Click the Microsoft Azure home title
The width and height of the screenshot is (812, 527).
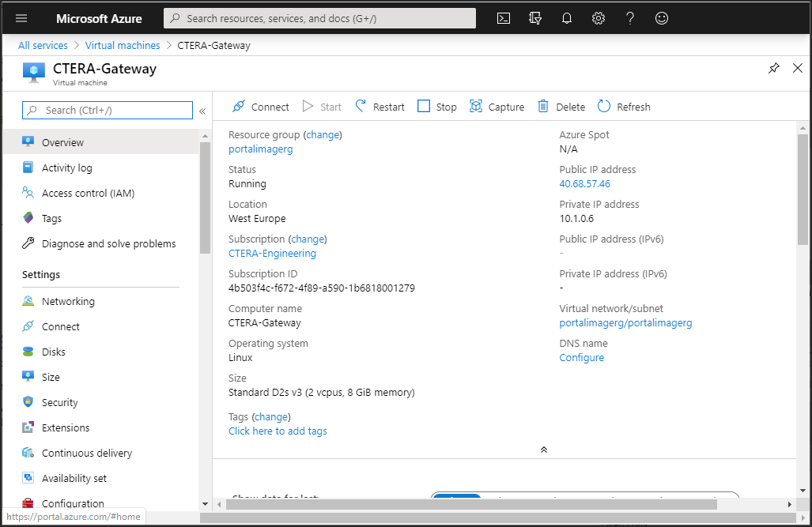(99, 19)
